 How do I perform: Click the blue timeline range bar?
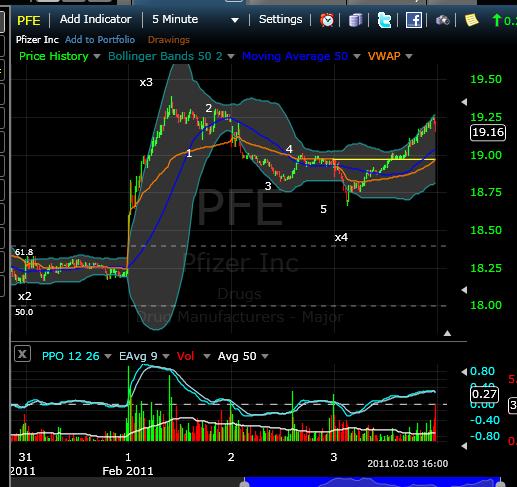[x=372, y=482]
